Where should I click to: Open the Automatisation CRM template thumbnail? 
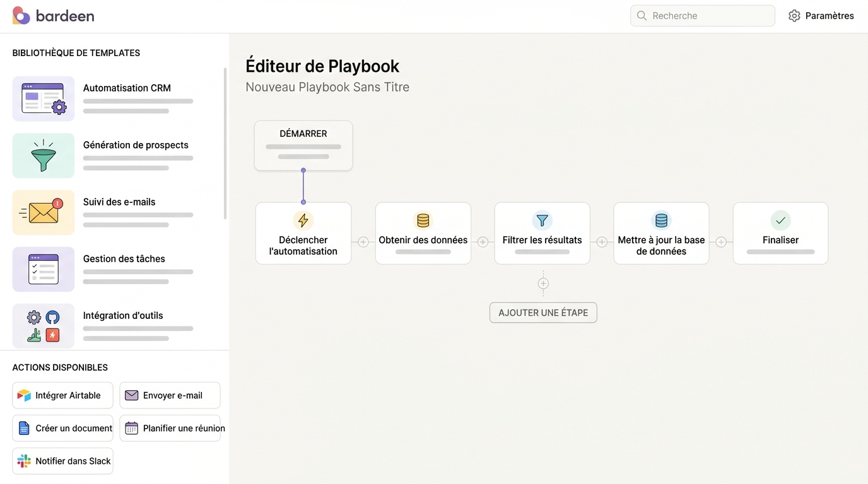click(44, 99)
